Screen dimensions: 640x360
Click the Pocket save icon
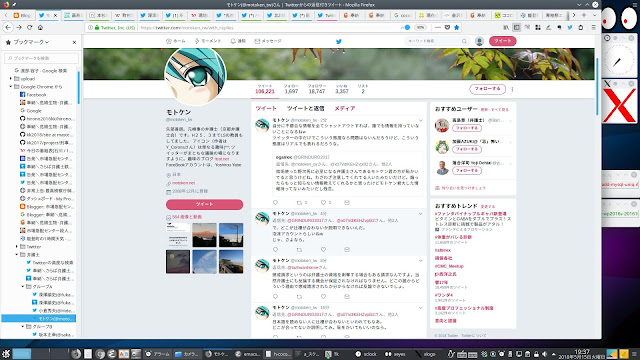(x=447, y=27)
